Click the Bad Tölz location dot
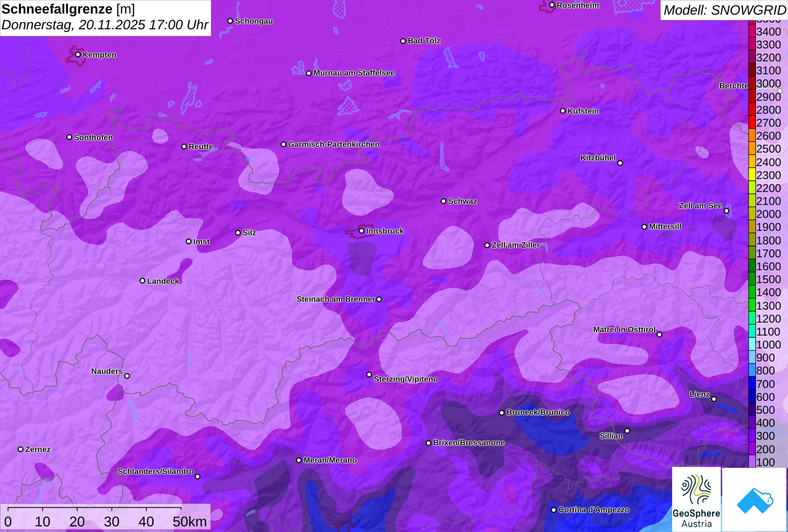The width and height of the screenshot is (788, 532). (x=403, y=41)
